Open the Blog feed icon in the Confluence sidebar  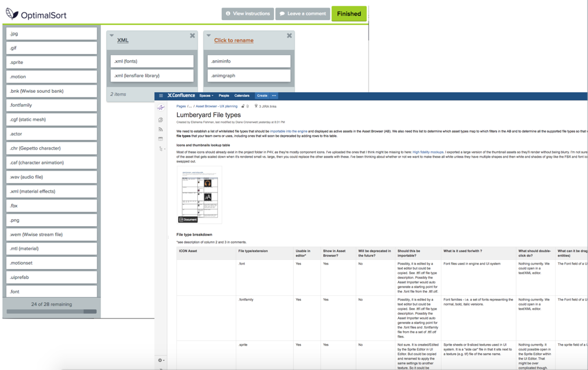click(x=161, y=129)
